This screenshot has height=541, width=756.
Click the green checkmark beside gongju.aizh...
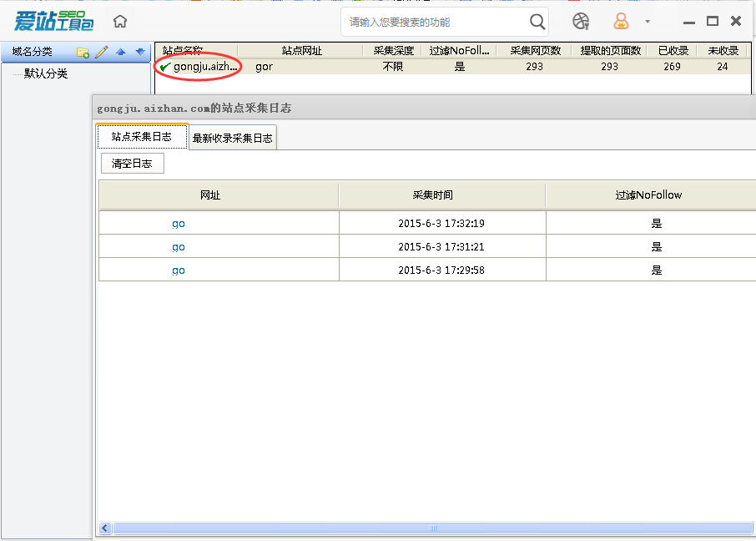[x=165, y=67]
